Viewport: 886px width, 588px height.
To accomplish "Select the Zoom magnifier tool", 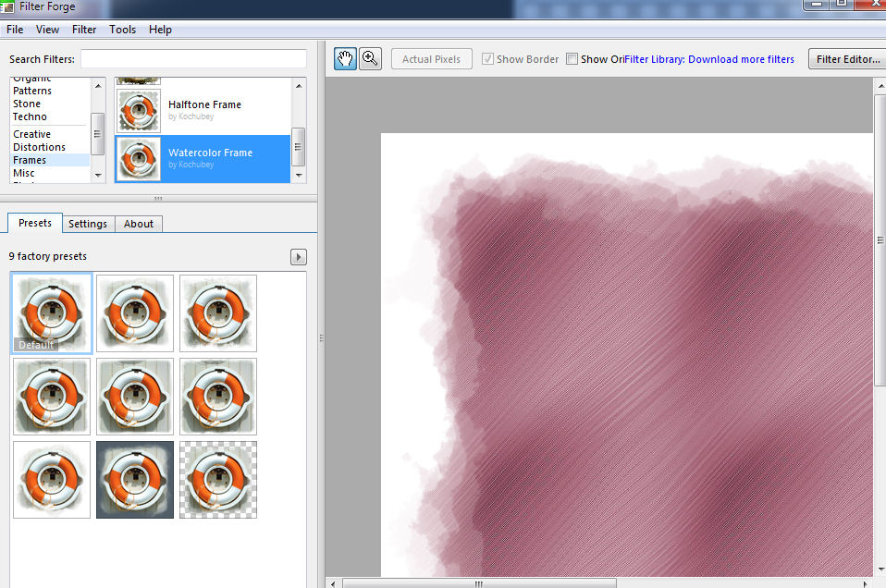I will tap(370, 59).
